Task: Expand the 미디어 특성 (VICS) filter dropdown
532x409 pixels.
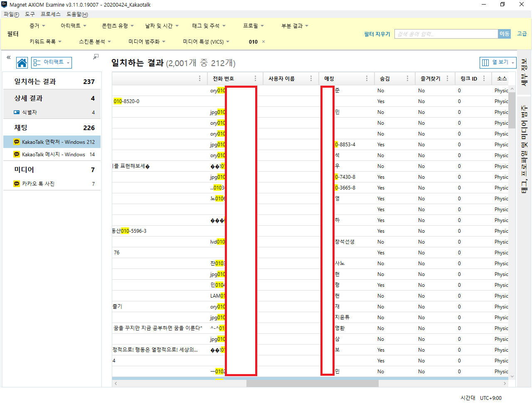Action: (206, 42)
